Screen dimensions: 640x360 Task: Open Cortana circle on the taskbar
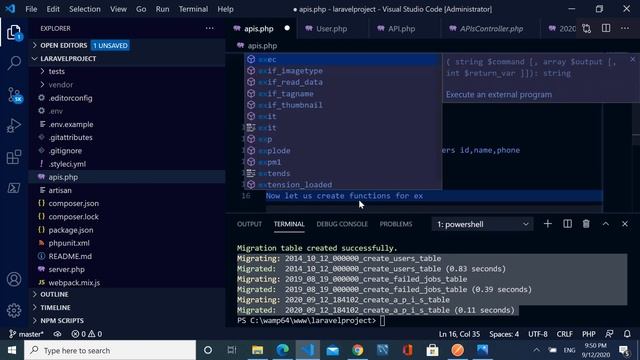point(208,350)
